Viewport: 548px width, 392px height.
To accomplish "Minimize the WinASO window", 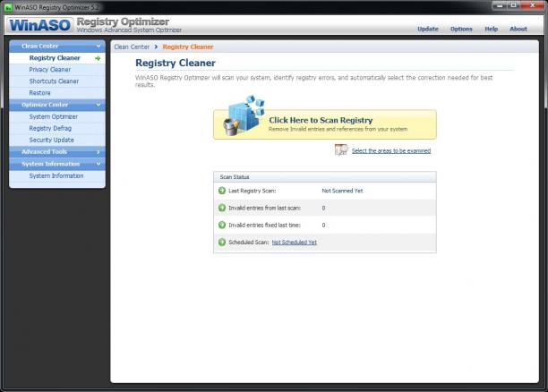I will click(500, 5).
